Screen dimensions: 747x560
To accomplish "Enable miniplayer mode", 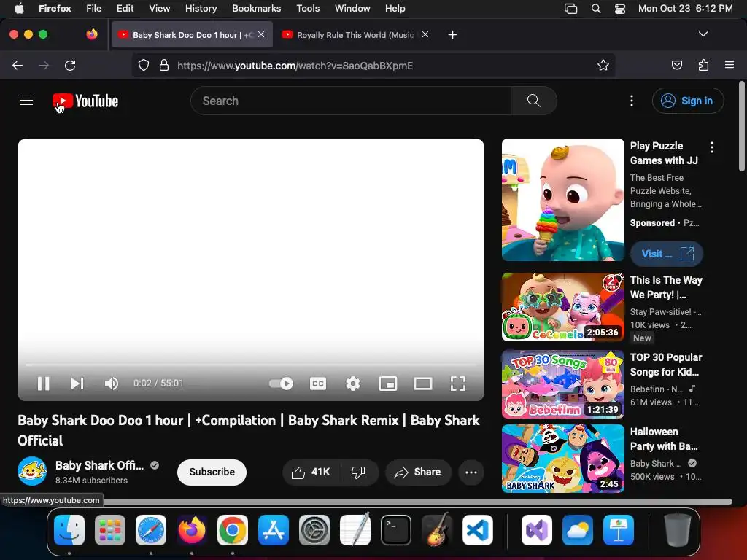I will [388, 384].
